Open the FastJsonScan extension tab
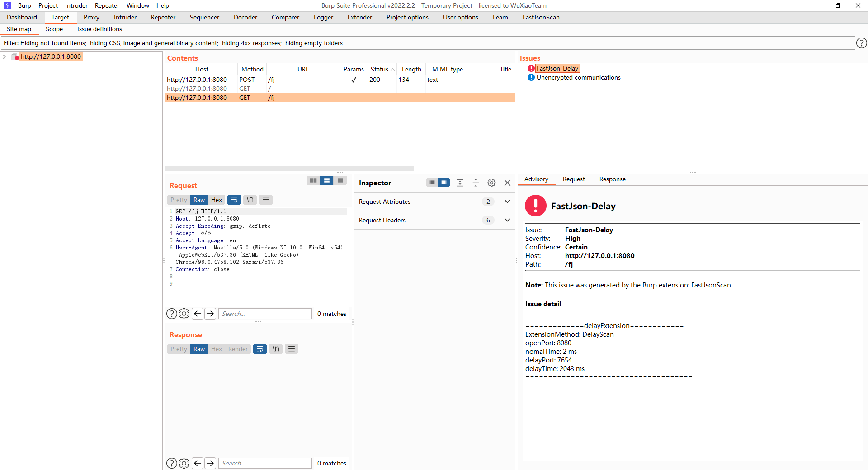The height and width of the screenshot is (470, 868). point(541,17)
